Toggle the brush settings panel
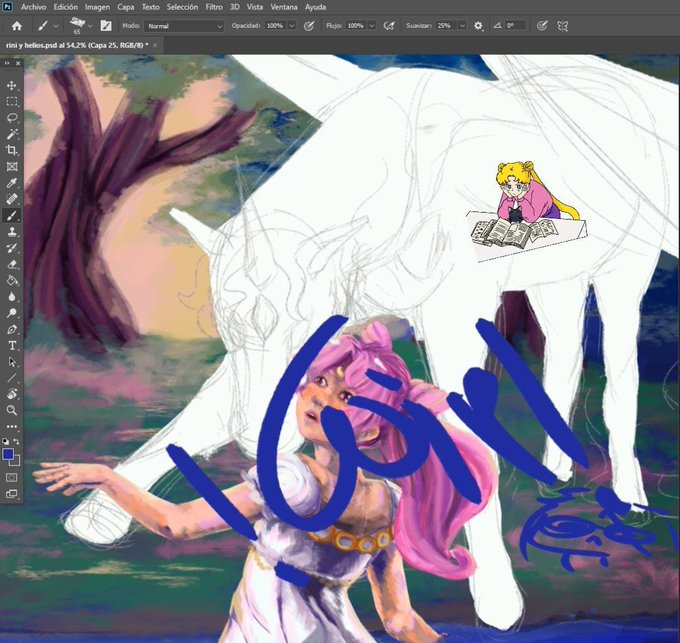Viewport: 680px width, 643px height. pos(106,26)
